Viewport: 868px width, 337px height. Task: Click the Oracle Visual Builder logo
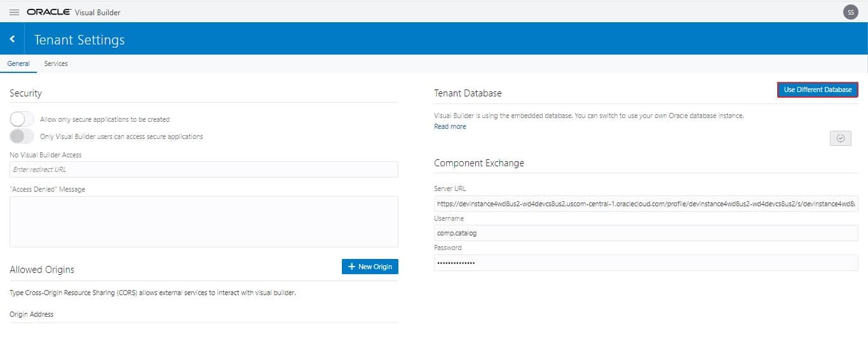74,12
